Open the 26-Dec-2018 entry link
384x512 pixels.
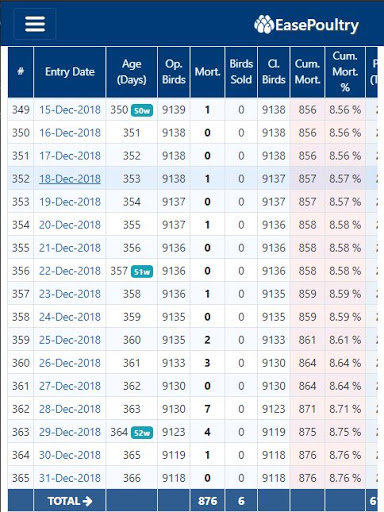click(70, 363)
